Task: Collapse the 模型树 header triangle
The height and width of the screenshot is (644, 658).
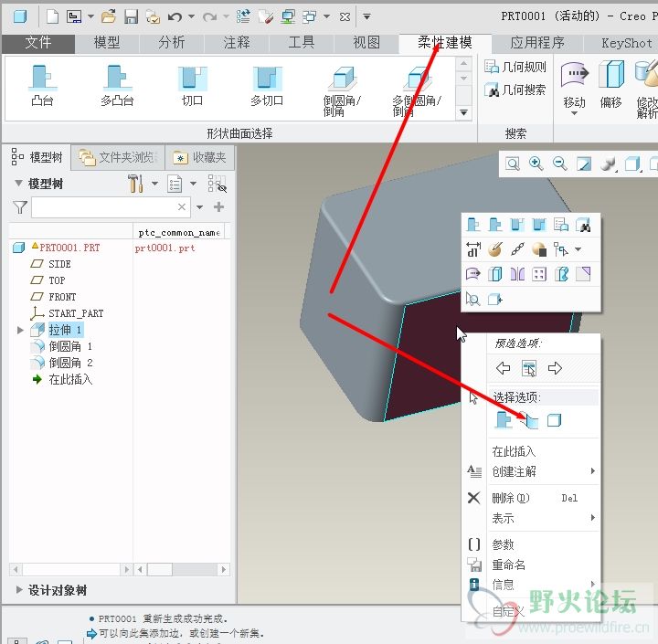Action: [x=18, y=183]
